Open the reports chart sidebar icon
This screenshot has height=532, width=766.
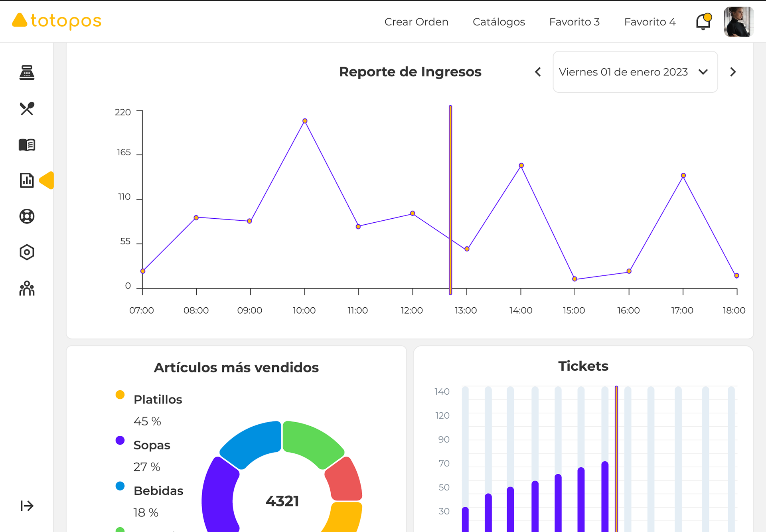(27, 180)
